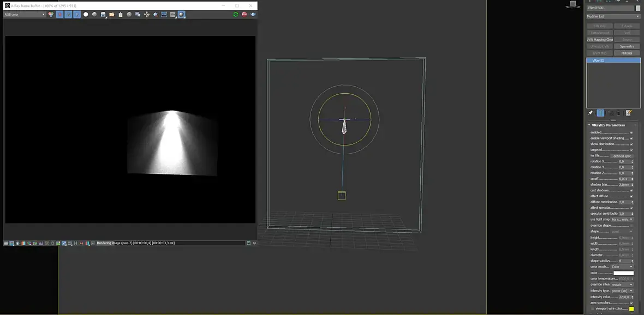Click the rendering progress status text
Screen dimensions: 644x315
[x=135, y=243]
